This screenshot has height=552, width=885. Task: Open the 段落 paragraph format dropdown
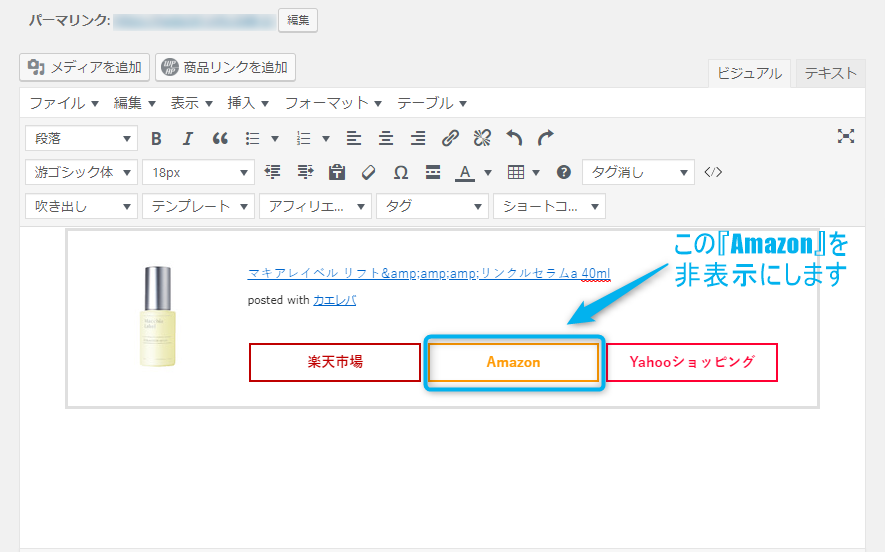[81, 138]
